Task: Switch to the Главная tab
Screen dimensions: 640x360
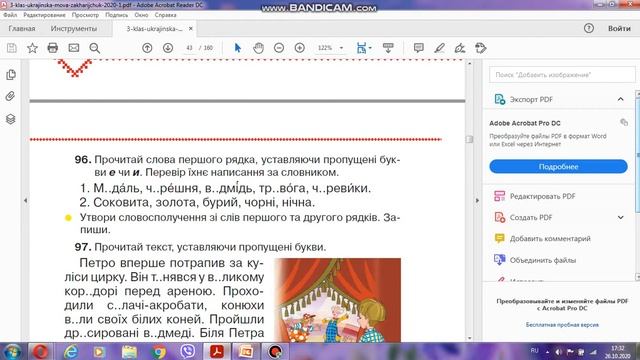Action: 22,29
